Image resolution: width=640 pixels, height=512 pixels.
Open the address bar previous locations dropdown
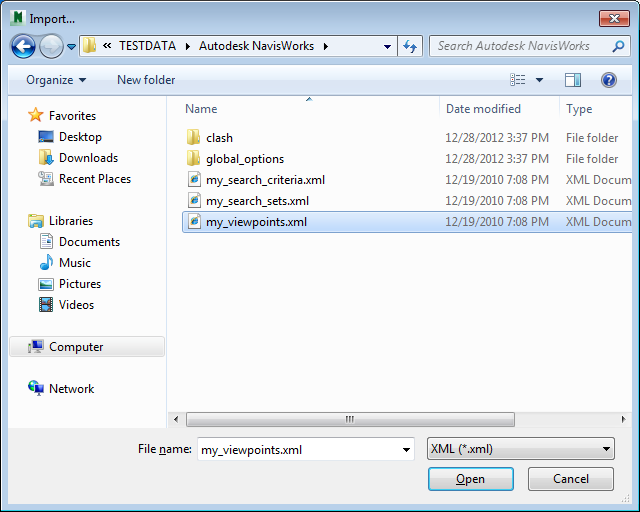point(387,47)
